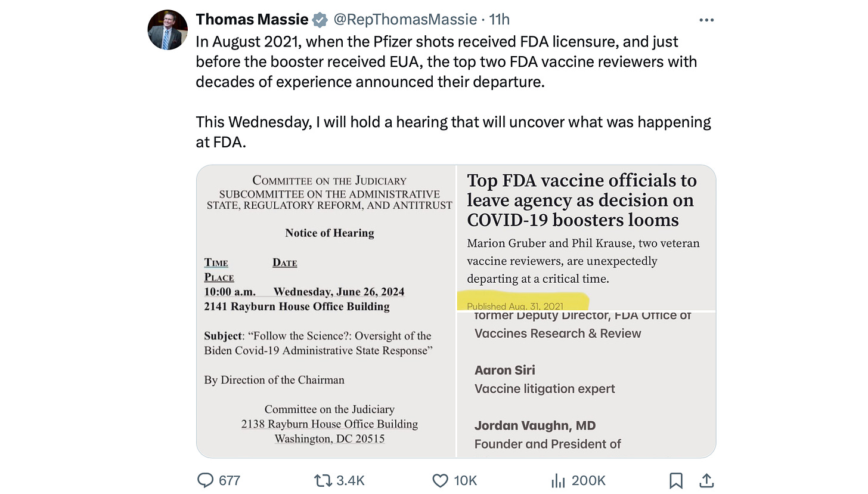
Task: Click the blue verified badge
Action: click(320, 20)
